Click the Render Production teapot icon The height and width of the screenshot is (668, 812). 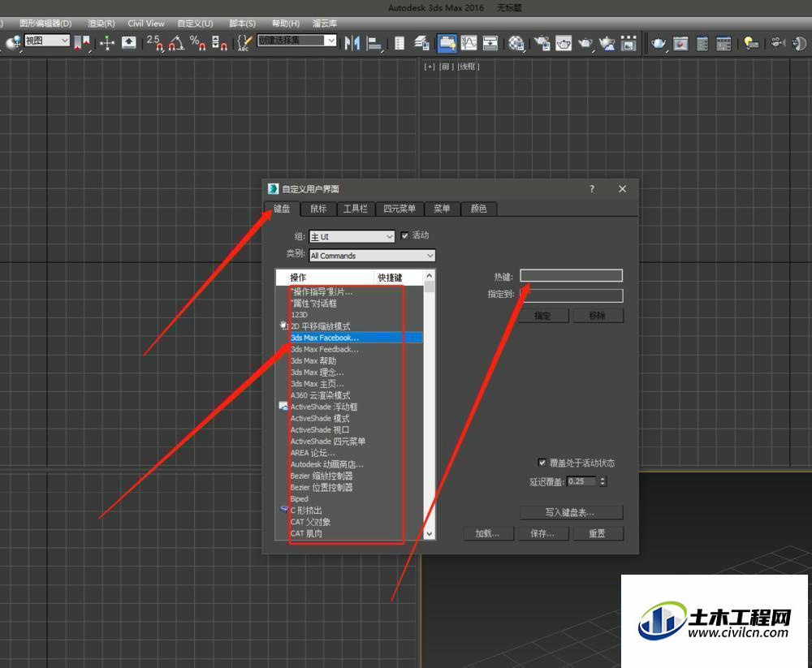click(x=585, y=42)
